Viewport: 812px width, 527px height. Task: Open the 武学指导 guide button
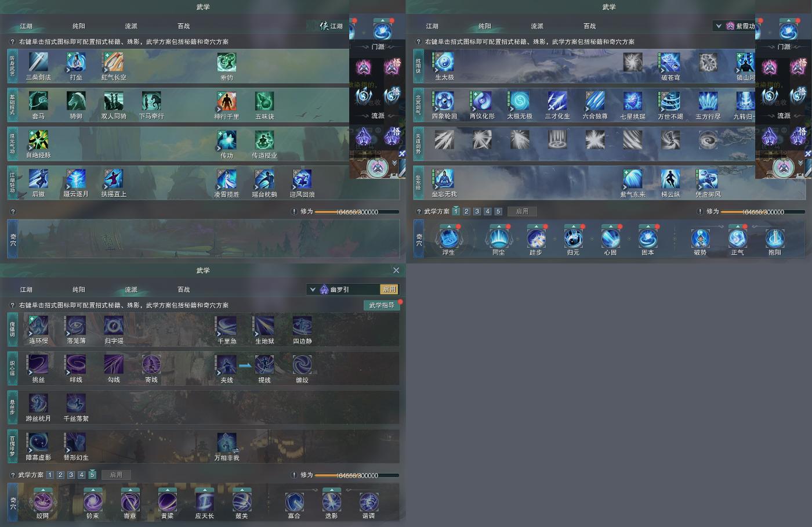[x=382, y=305]
